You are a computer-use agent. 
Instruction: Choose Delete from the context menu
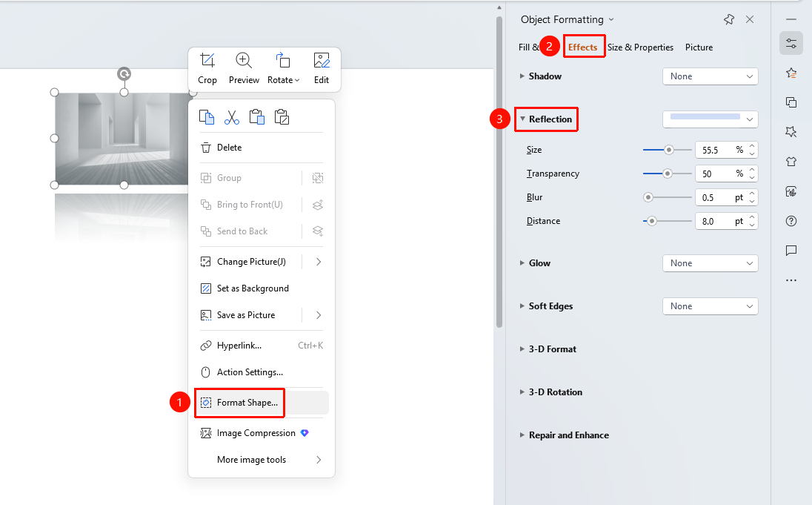point(262,148)
